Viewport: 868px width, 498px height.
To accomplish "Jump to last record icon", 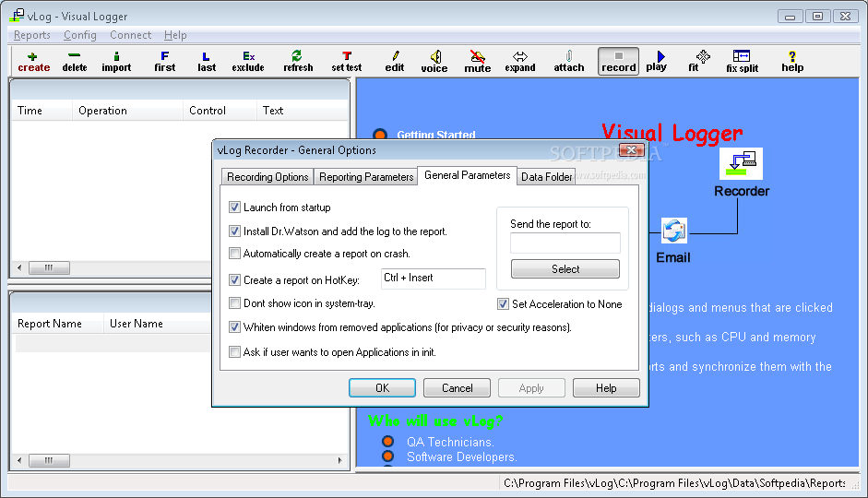I will [207, 62].
